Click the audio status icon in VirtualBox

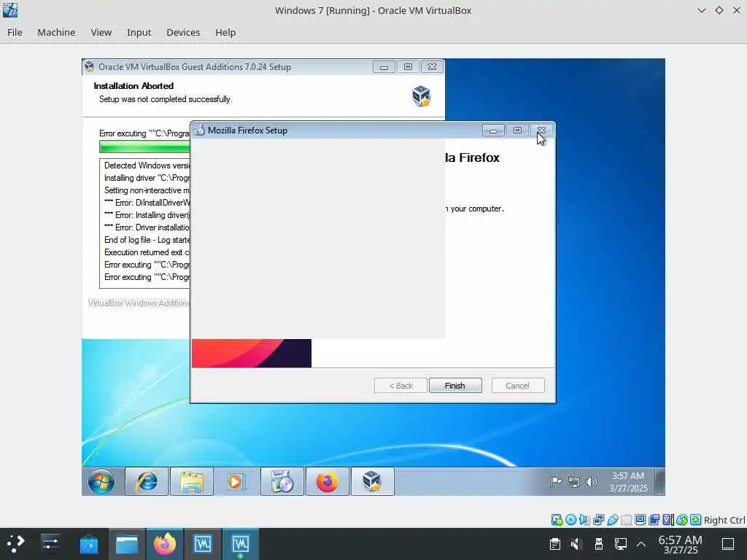point(584,519)
